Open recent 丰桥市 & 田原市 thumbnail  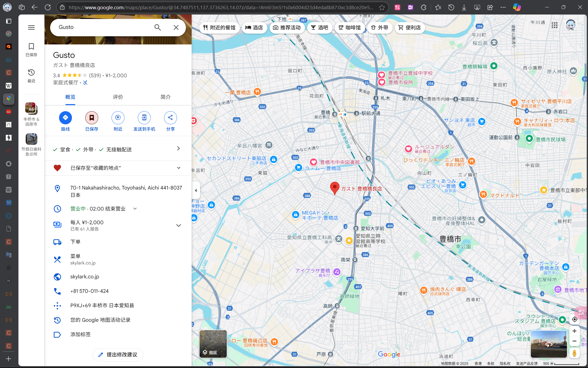(x=31, y=115)
